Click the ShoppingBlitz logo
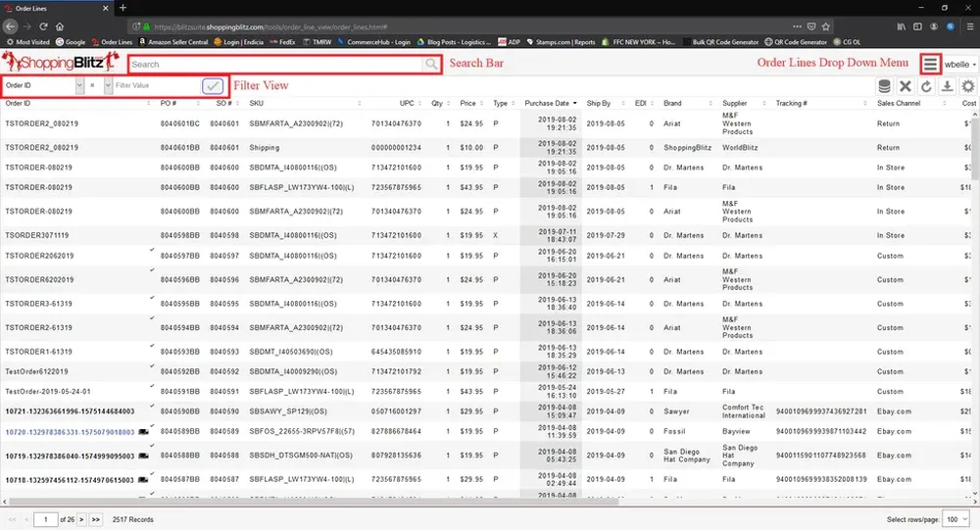 pyautogui.click(x=61, y=62)
